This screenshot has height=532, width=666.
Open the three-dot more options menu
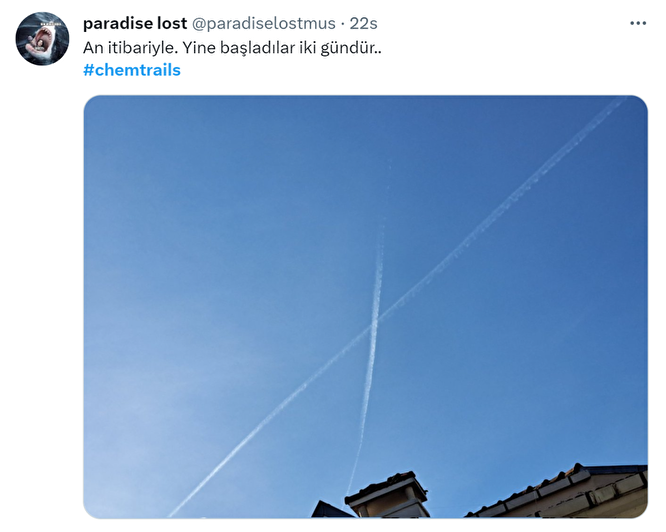tap(638, 23)
